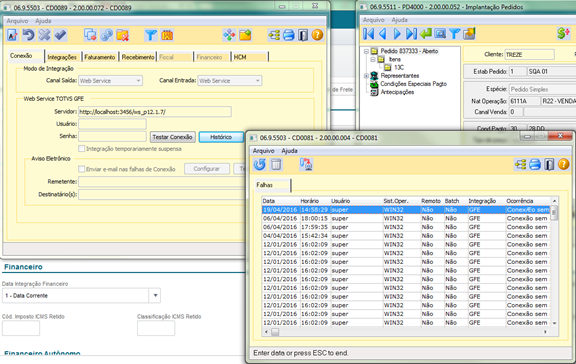This screenshot has width=576, height=364.
Task: Click the copy windows icon in CD0089 toolbar
Action: click(x=90, y=35)
